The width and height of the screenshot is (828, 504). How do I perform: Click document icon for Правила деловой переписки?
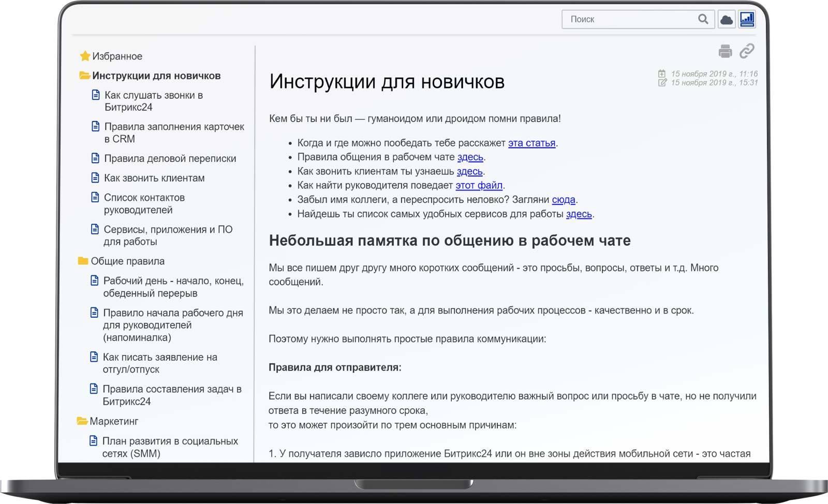pyautogui.click(x=95, y=158)
